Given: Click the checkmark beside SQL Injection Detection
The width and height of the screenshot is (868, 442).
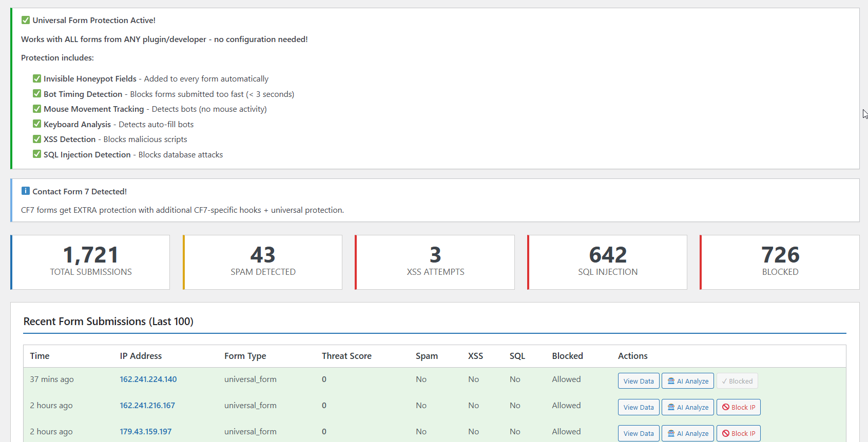Looking at the screenshot, I should (x=37, y=154).
